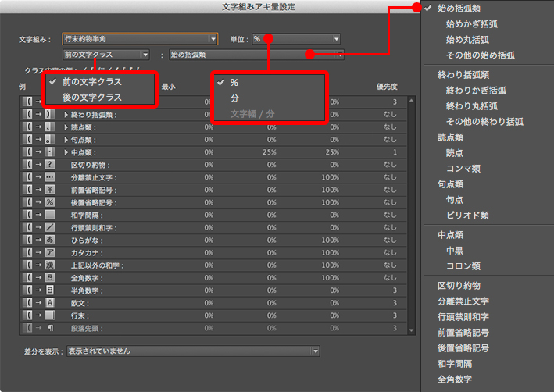Viewport: 554px width, 392px height.
Task: Select ピリオド類 menu entry
Action: point(467,215)
